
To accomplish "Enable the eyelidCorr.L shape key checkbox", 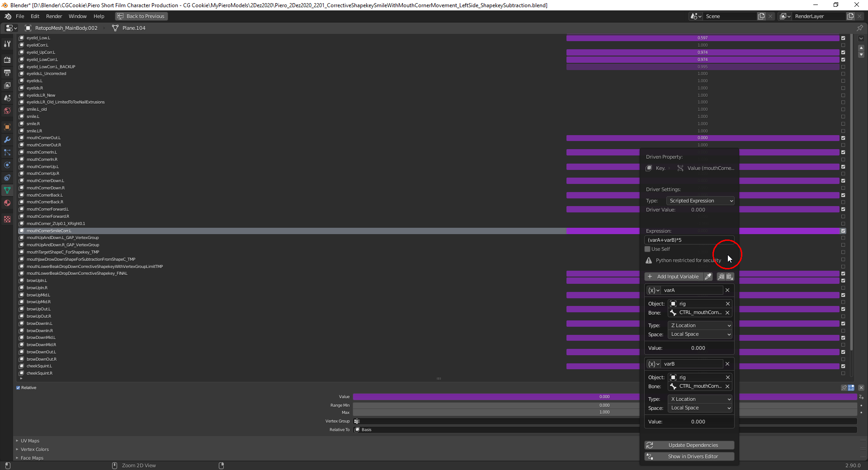I will click(843, 45).
